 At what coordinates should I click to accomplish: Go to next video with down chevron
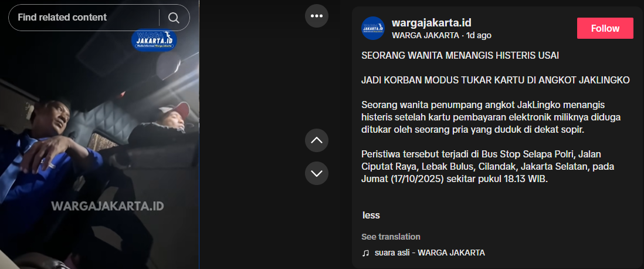point(317,173)
